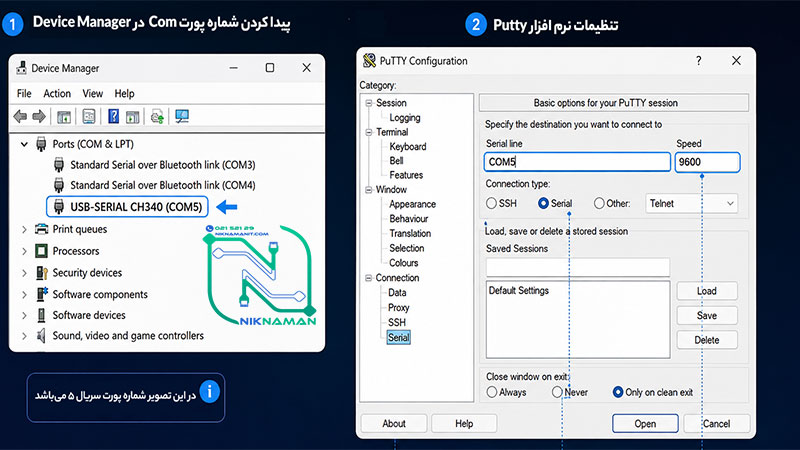Click the About button in PuTTY
The width and height of the screenshot is (800, 450).
394,423
